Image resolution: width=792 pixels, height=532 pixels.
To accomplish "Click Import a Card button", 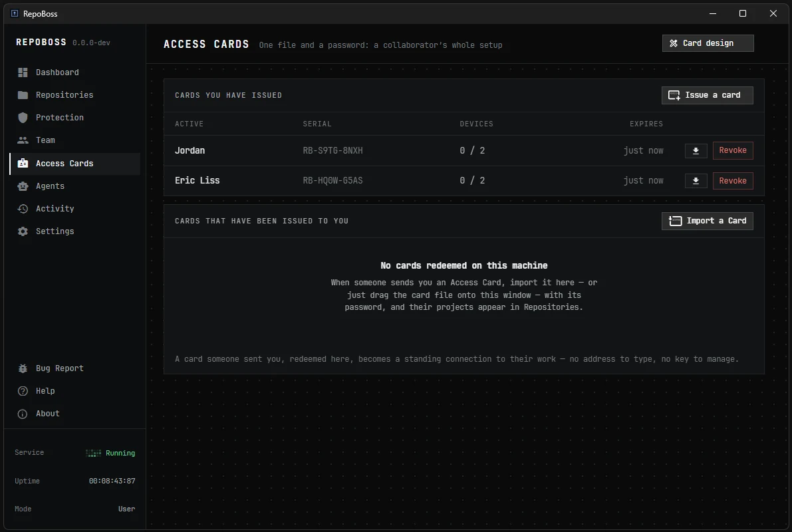I will click(x=707, y=221).
